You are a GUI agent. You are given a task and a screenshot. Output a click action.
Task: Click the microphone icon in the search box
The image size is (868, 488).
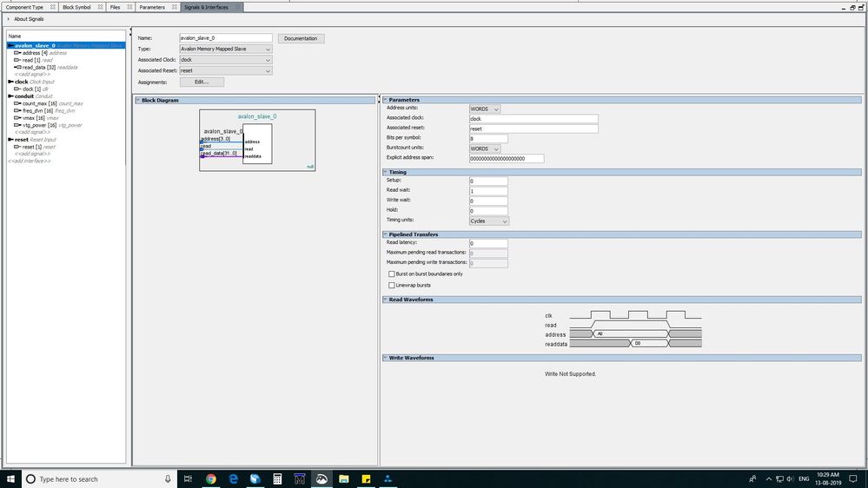tap(168, 478)
